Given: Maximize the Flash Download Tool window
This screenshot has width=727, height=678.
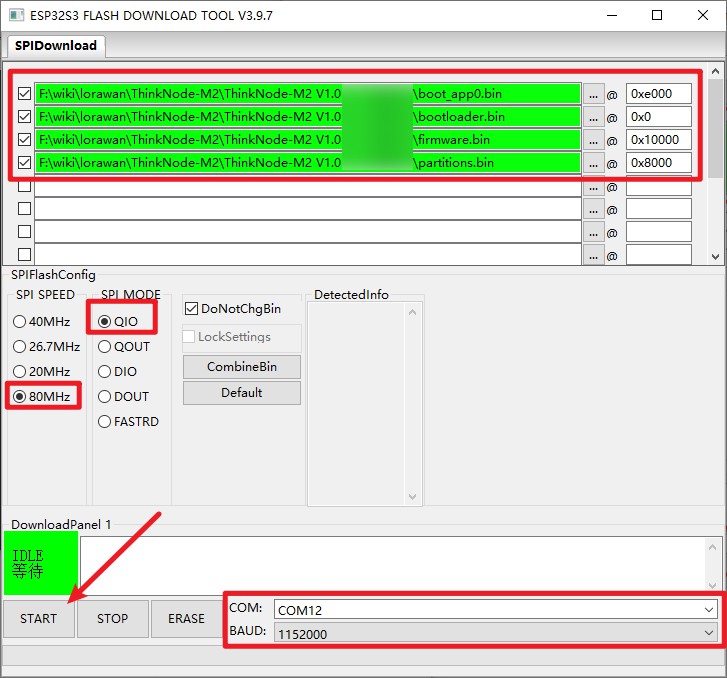Looking at the screenshot, I should 657,15.
